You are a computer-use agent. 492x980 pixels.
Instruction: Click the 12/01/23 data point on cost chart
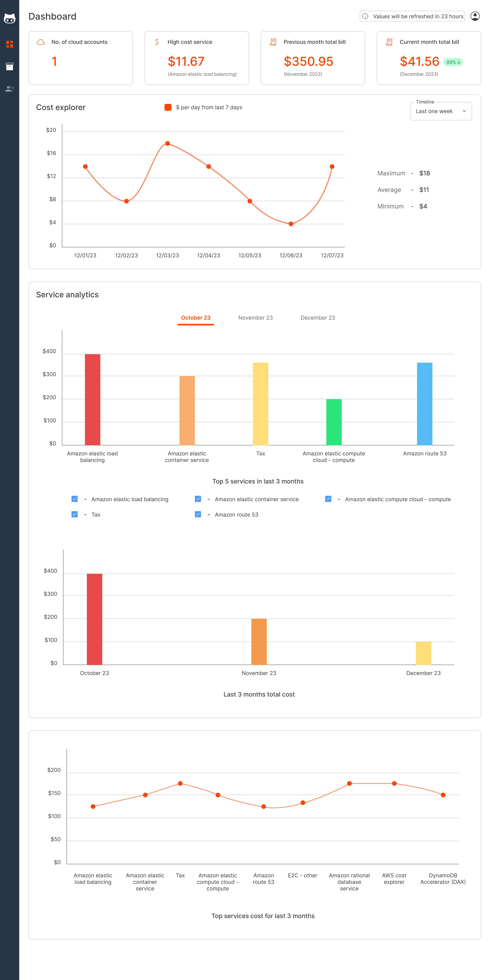click(x=85, y=167)
